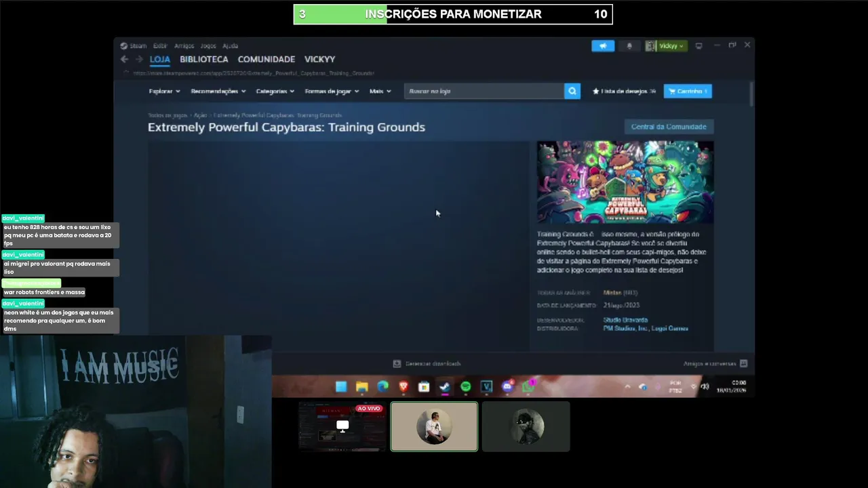
Task: Launch Brave browser from the taskbar
Action: tap(403, 386)
